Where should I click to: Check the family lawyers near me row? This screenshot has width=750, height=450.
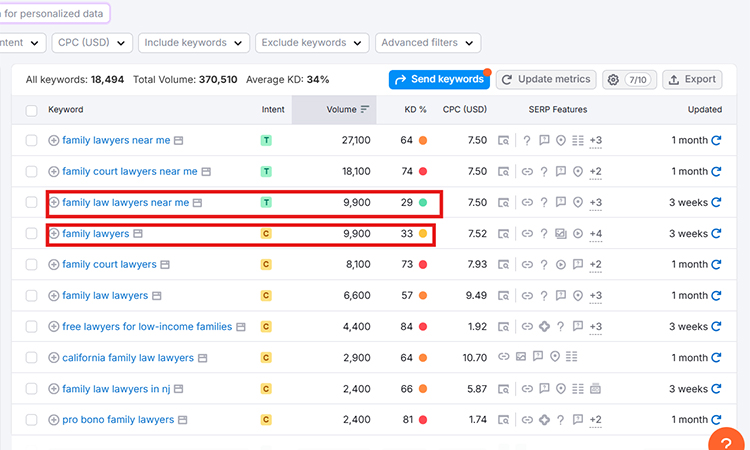pos(32,141)
